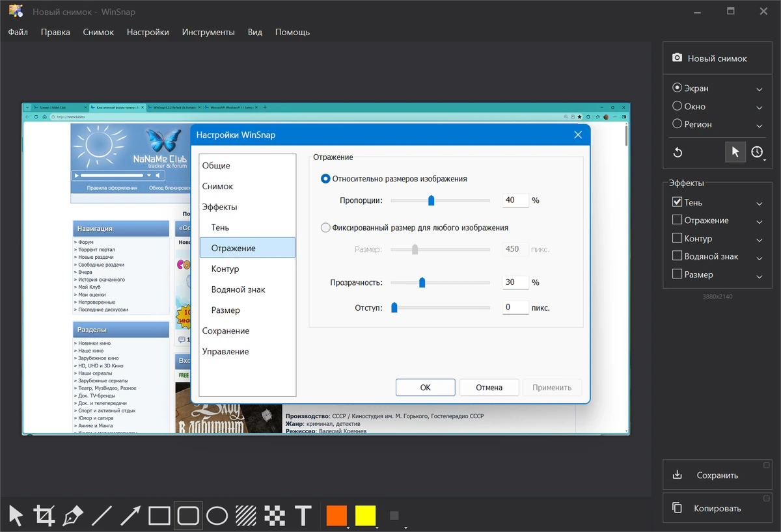Select the sharp-cornered Rectangle tool
The width and height of the screenshot is (781, 532).
pos(159,516)
